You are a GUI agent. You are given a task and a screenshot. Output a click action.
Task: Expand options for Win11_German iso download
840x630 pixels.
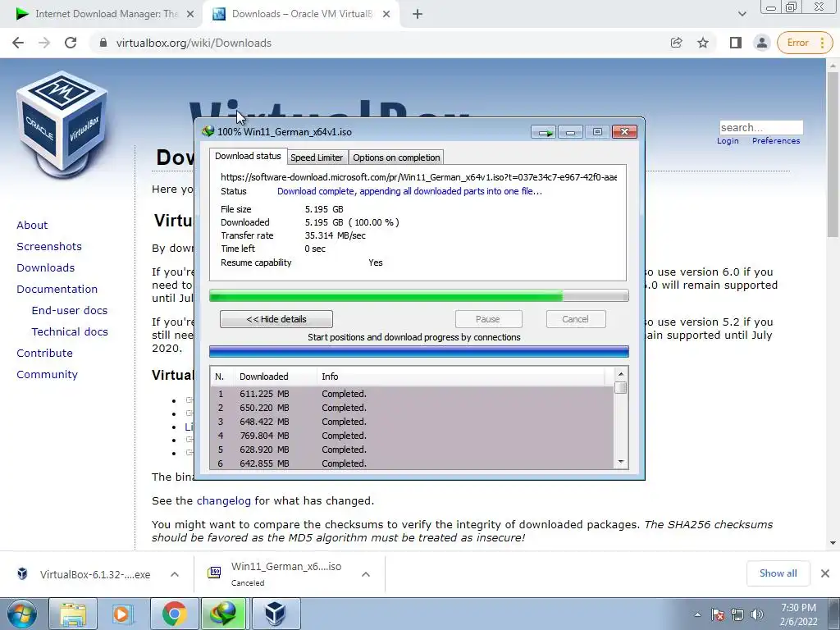coord(366,574)
